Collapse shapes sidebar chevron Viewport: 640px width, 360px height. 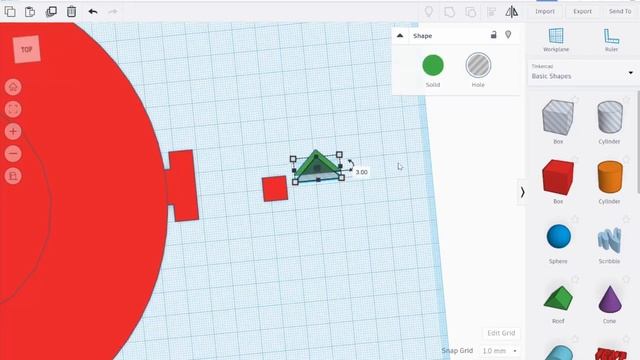522,192
